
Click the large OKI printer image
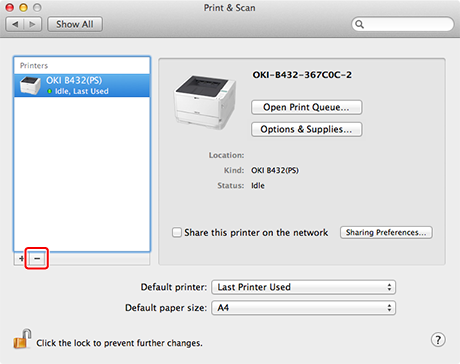pos(205,102)
